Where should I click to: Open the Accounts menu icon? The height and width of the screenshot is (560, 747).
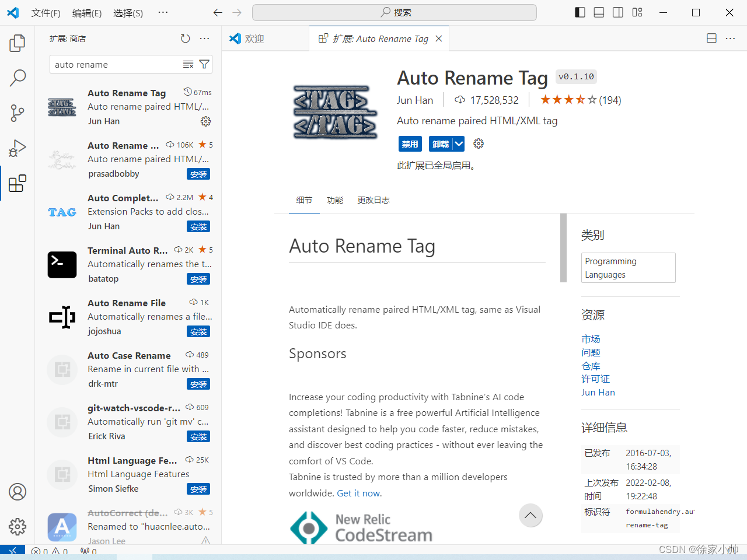click(18, 492)
